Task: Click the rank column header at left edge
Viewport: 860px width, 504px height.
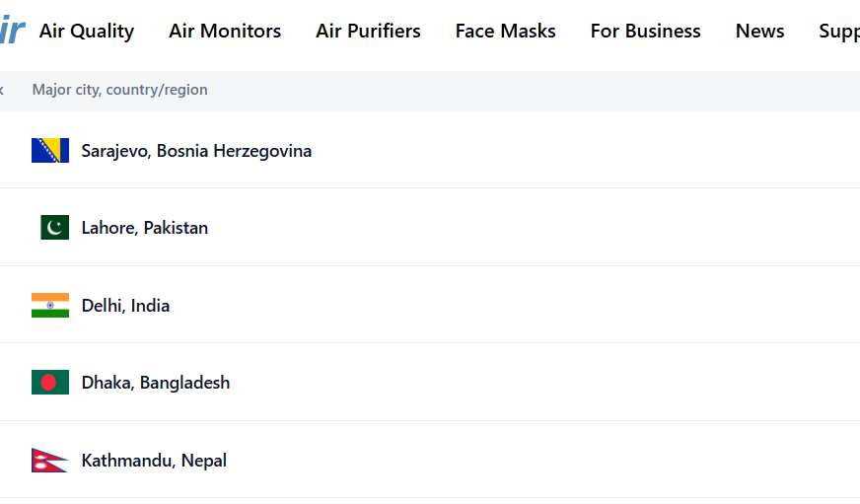Action: point(2,90)
